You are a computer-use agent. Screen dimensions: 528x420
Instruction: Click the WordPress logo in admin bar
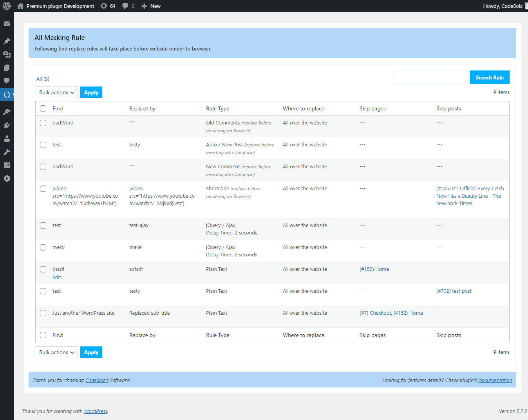coord(7,6)
